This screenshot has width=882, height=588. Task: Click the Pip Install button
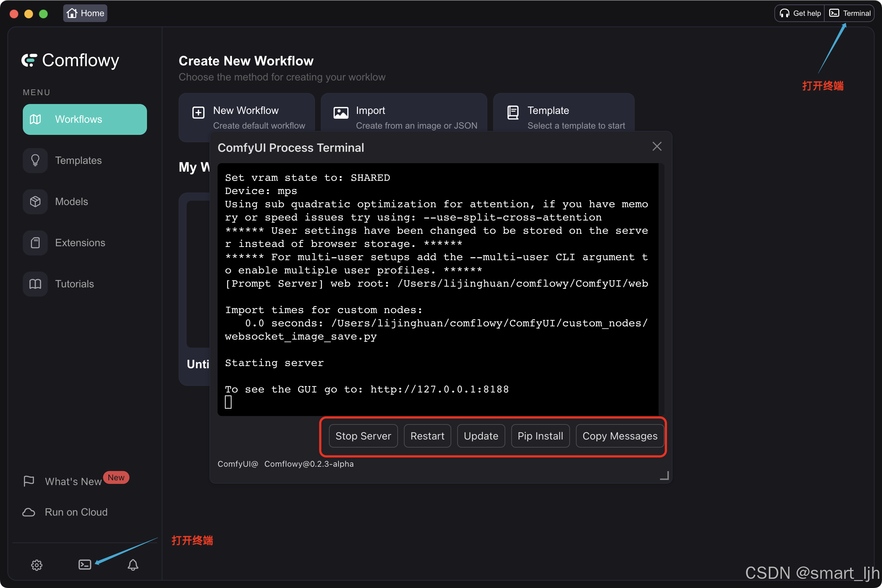pyautogui.click(x=540, y=436)
